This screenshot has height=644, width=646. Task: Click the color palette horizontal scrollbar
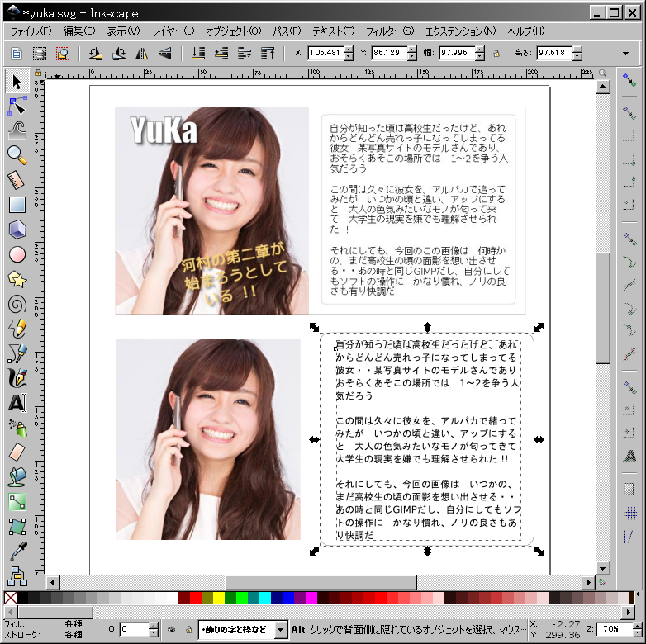[x=320, y=612]
